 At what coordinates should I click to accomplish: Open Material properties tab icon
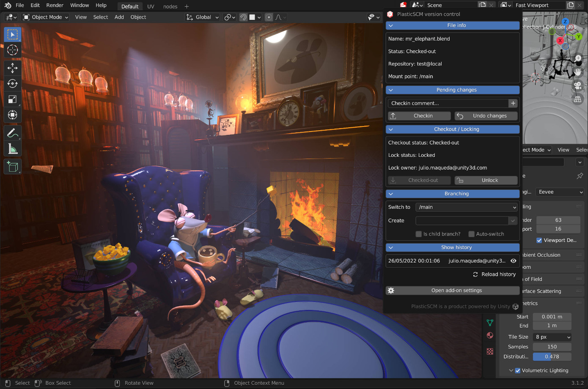click(x=490, y=335)
